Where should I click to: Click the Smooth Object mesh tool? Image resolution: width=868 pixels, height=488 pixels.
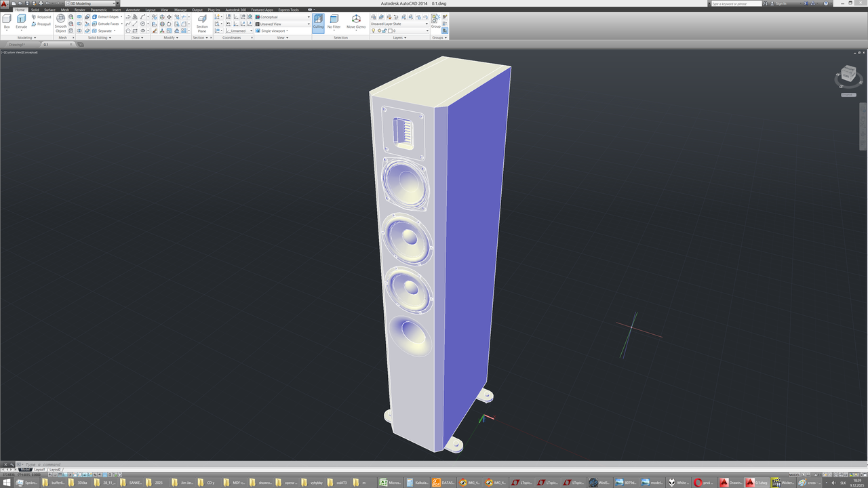61,23
